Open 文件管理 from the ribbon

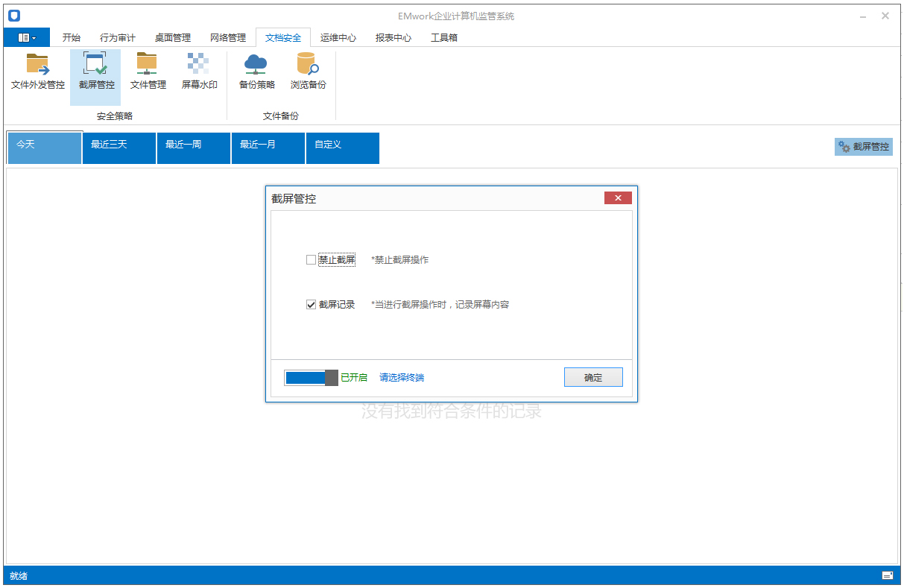[148, 72]
